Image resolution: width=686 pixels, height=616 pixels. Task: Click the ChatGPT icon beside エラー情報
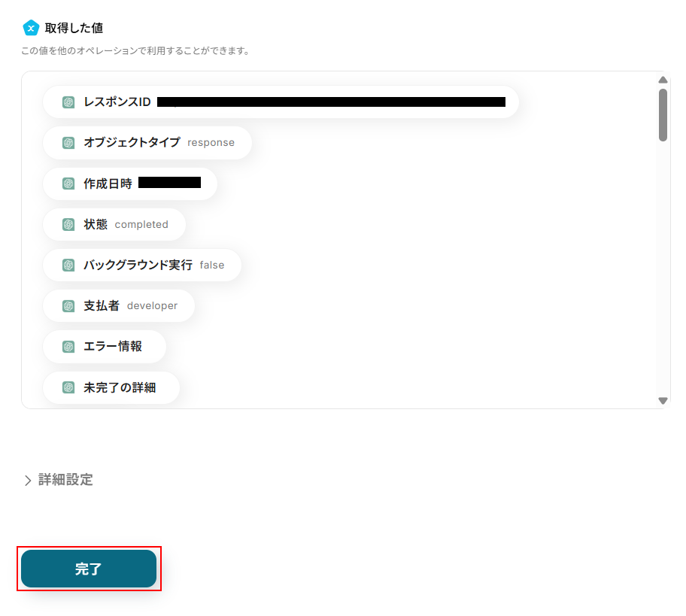click(x=68, y=347)
